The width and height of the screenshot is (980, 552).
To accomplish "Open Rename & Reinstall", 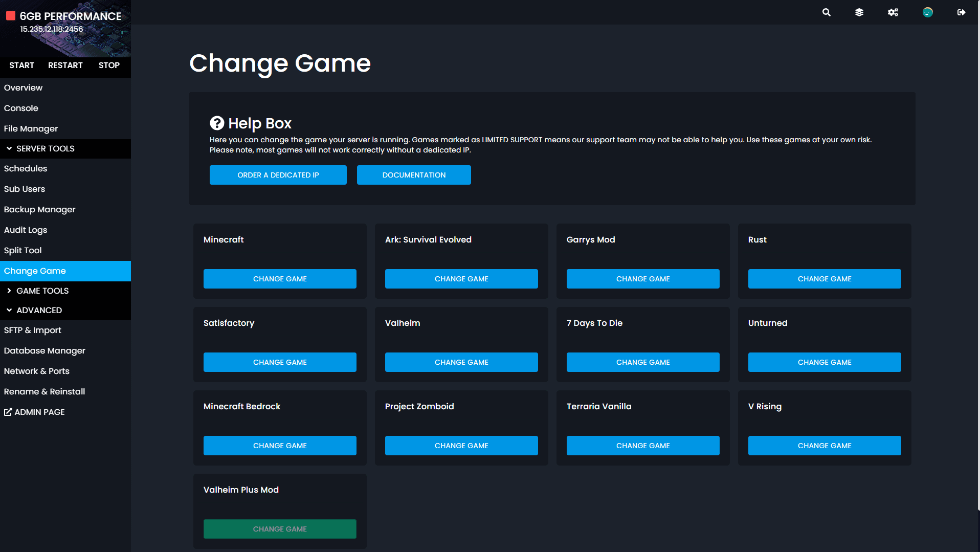I will coord(65,391).
